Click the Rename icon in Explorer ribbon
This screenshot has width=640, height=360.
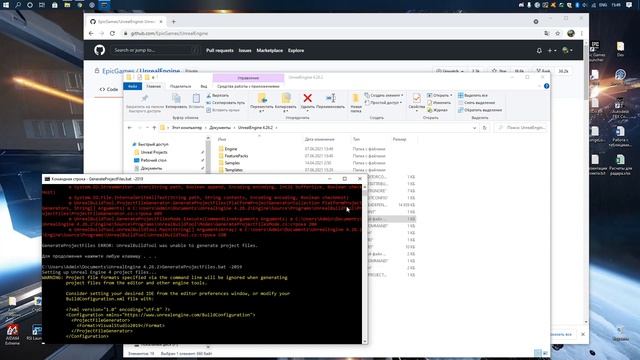coord(331,98)
